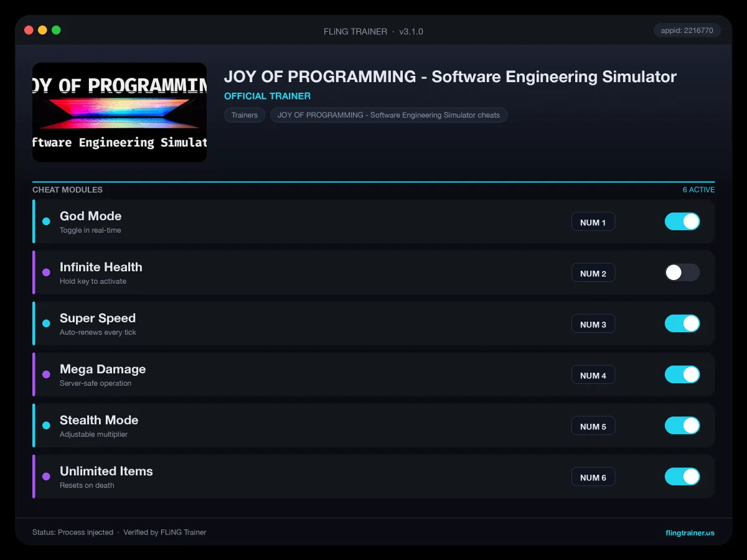Image resolution: width=747 pixels, height=560 pixels.
Task: Click 'Hold key to activate' description
Action: [x=93, y=281]
